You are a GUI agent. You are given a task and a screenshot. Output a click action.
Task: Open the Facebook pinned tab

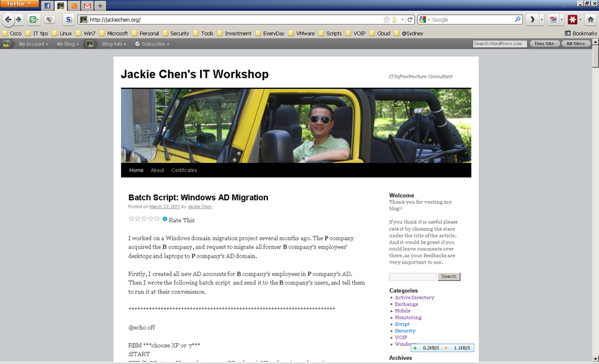(47, 6)
